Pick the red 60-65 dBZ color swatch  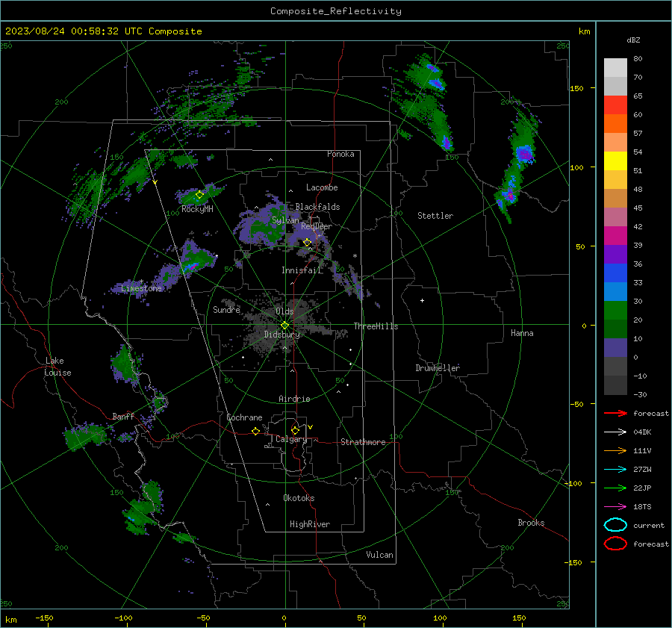[x=615, y=105]
